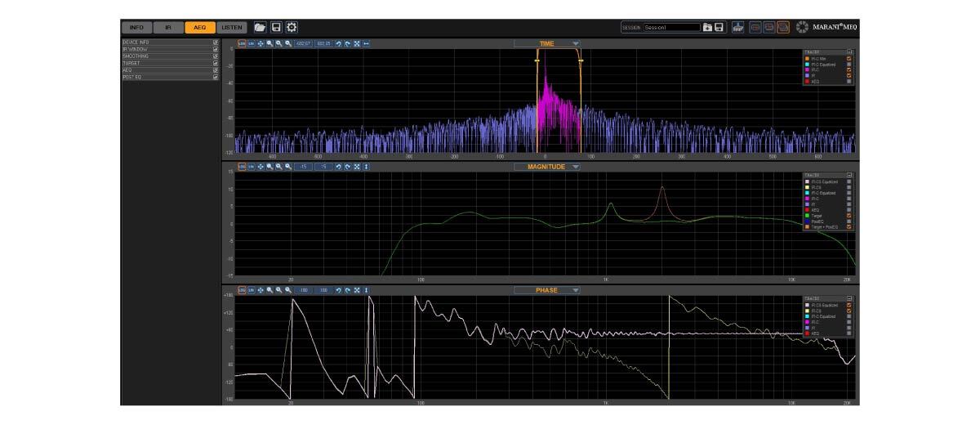
Task: Click the pan arrows icon in the TIME graph toolbar
Action: (x=260, y=43)
